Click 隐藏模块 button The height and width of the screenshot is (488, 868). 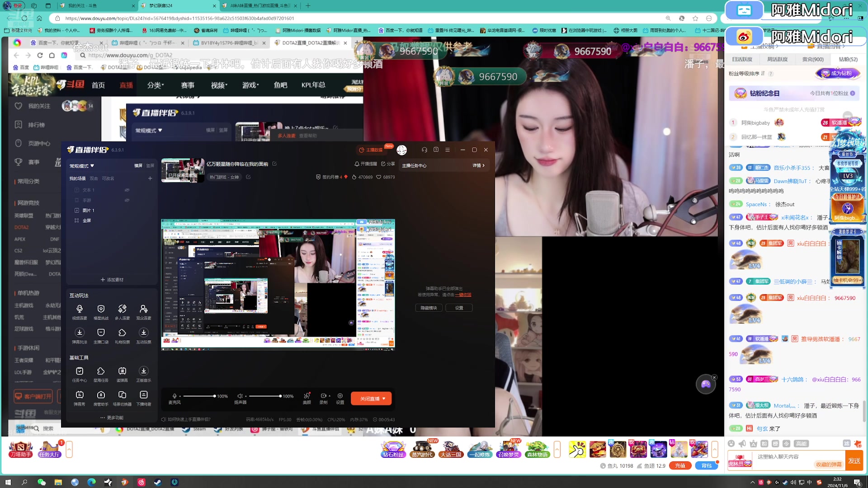(x=429, y=308)
